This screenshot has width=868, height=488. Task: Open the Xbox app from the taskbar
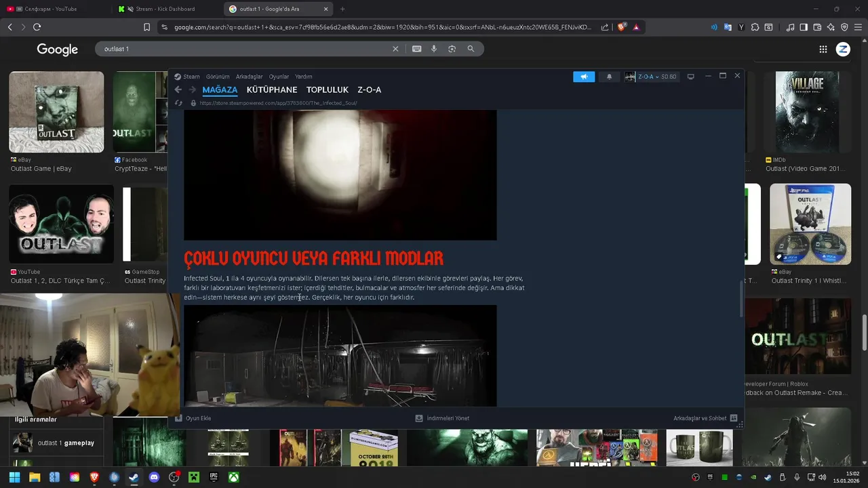[x=233, y=477]
